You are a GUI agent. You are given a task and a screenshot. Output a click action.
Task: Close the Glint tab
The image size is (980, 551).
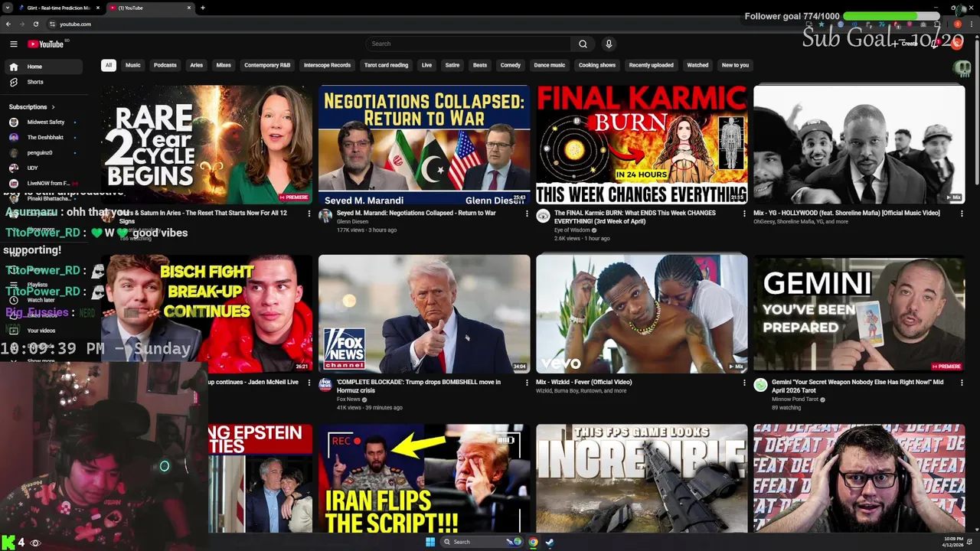click(97, 8)
